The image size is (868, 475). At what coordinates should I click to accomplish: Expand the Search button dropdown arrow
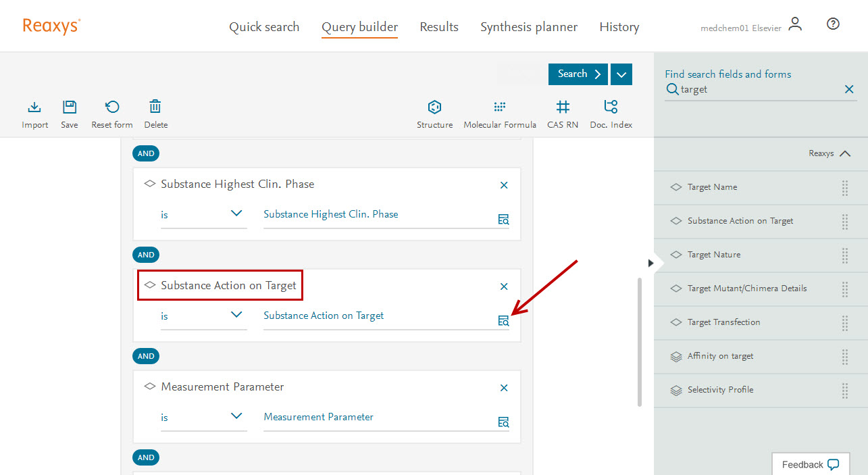[x=621, y=74]
